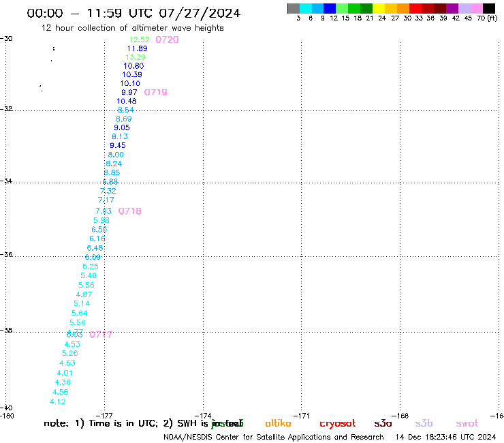Click the longitude axis label -168
504x443 pixels.
coord(400,416)
